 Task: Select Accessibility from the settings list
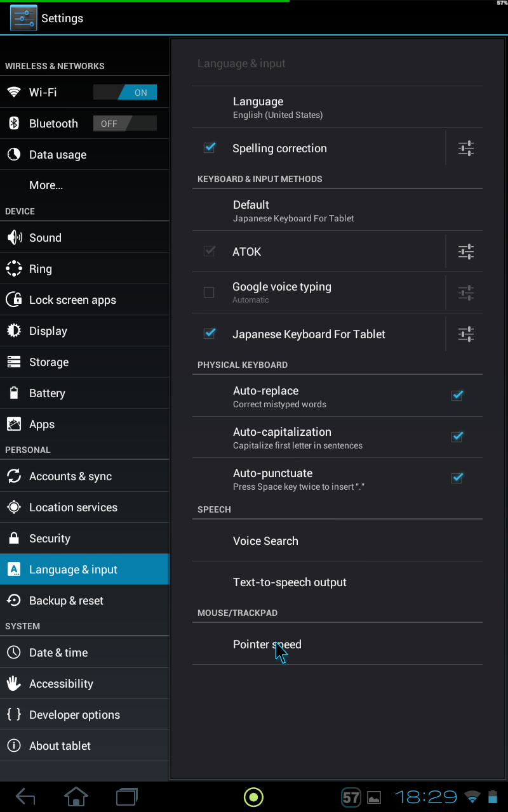[61, 684]
